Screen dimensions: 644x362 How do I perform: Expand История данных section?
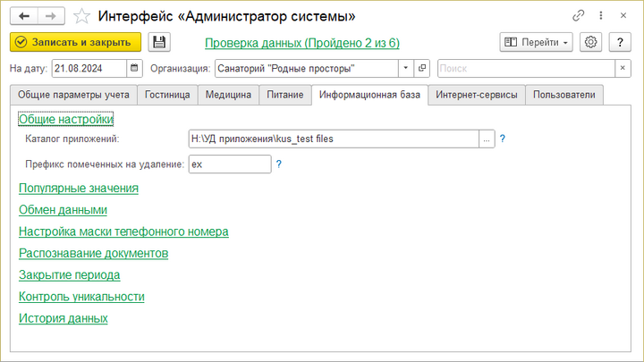click(64, 318)
